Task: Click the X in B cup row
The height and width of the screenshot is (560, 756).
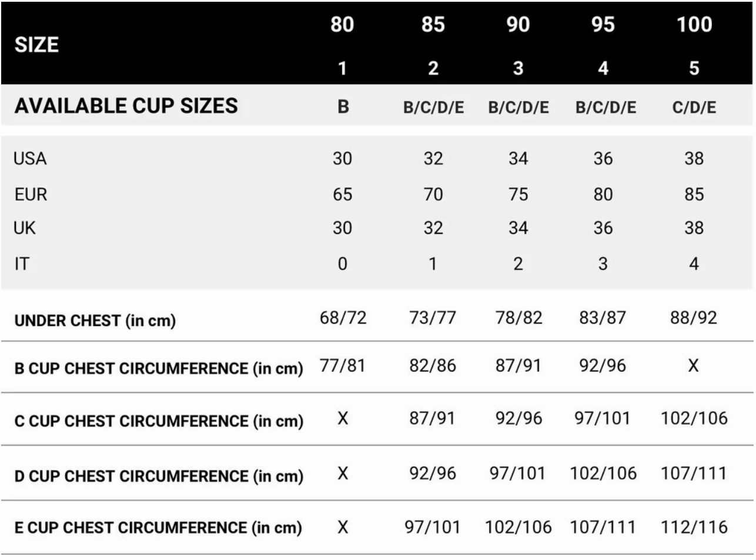Action: click(x=694, y=367)
